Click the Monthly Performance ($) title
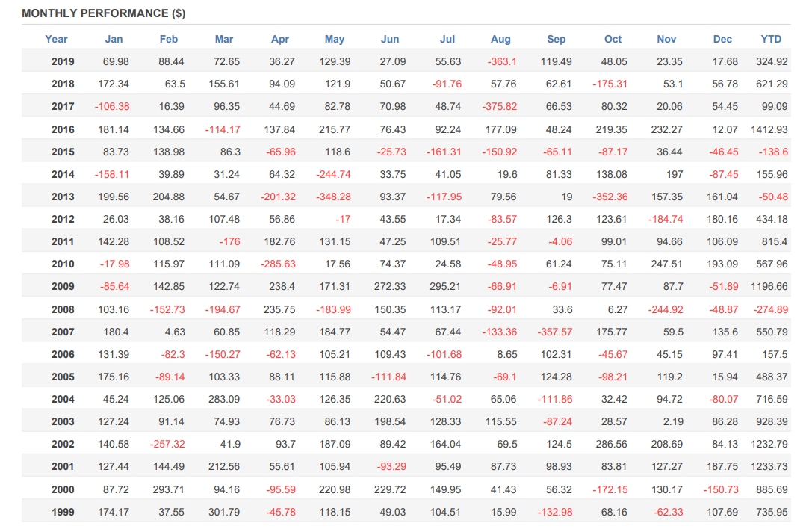 click(104, 13)
